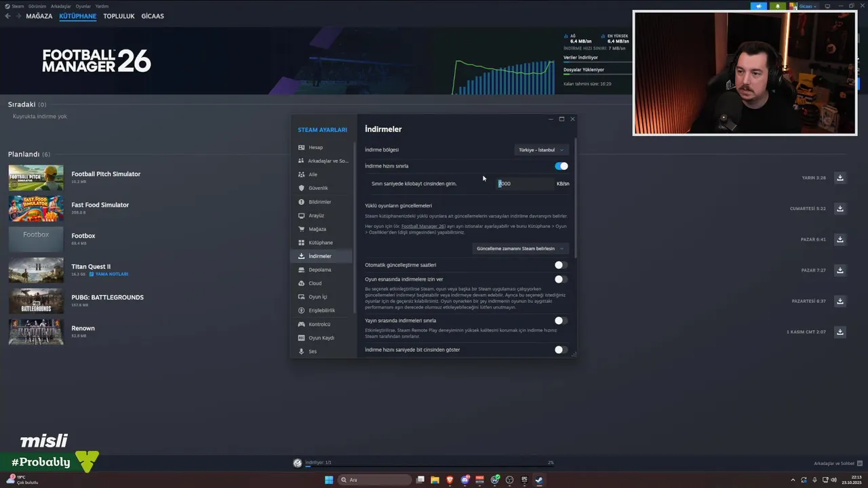Open Güvenlik settings section
The height and width of the screenshot is (488, 868).
[321, 188]
